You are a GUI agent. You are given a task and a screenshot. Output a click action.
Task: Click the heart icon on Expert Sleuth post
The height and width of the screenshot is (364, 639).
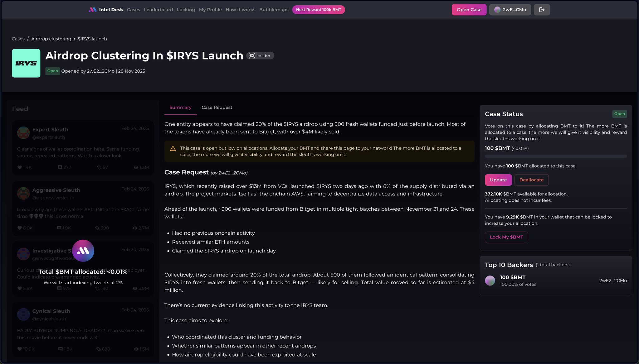(x=20, y=167)
